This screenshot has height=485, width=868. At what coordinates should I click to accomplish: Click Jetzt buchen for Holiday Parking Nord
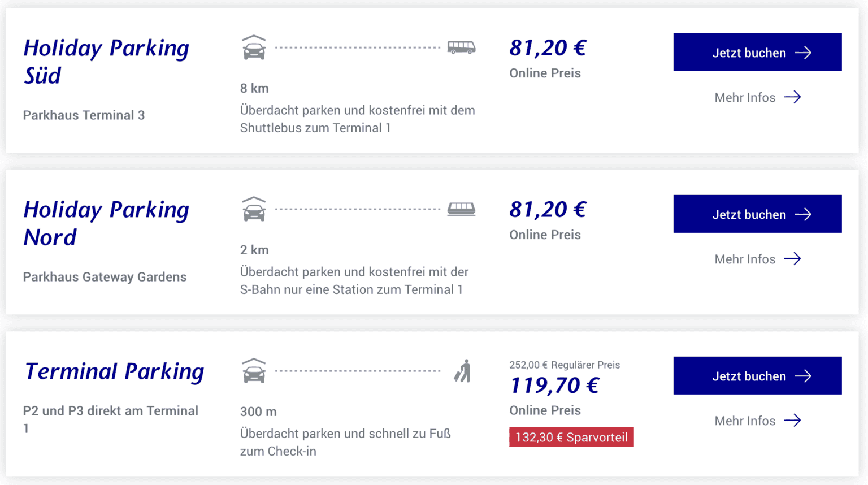pyautogui.click(x=757, y=214)
